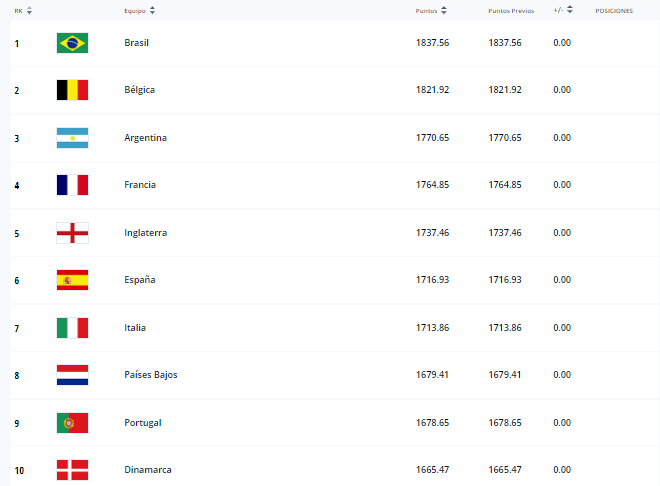This screenshot has width=660, height=486.
Task: Open the Países Bajos team link
Action: 151,375
